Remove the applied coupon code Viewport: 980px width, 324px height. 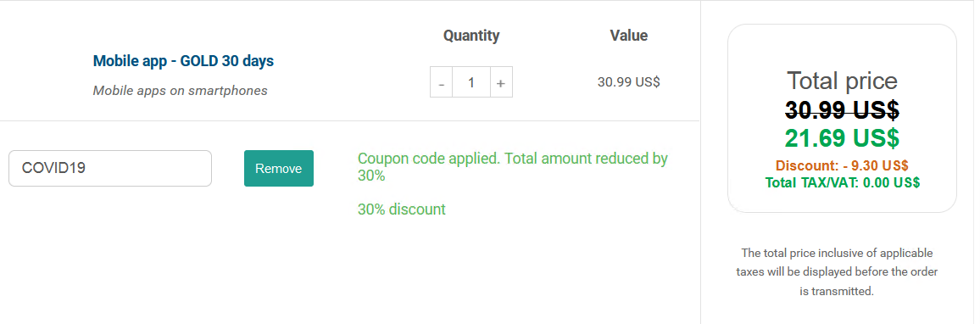[x=279, y=168]
